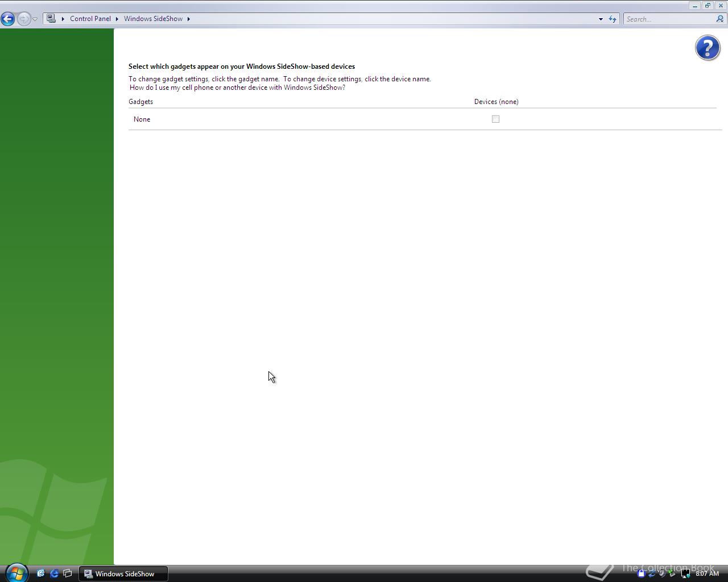The image size is (728, 582).
Task: Open the cell phone SideShow help link
Action: tap(237, 88)
